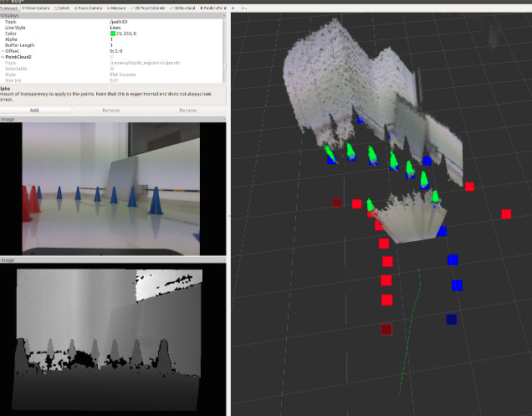This screenshot has width=532, height=416.
Task: Select the Interact tool
Action: 9,8
